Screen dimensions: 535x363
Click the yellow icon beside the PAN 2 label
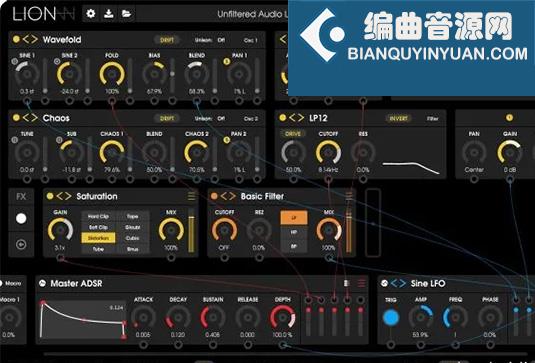tap(227, 140)
